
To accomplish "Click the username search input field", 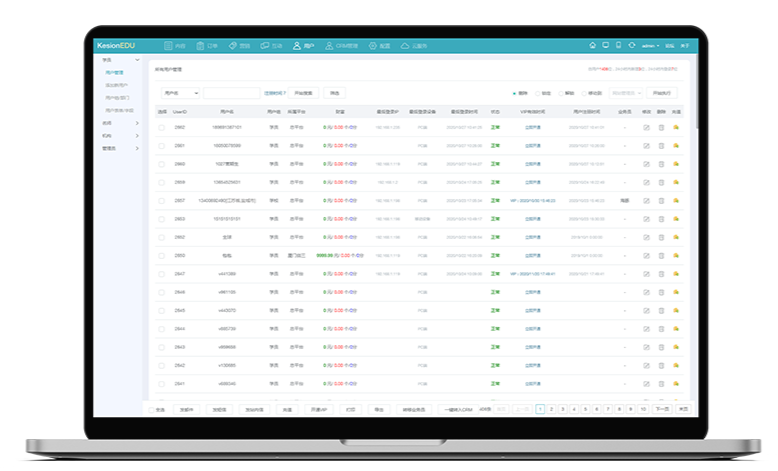I will [231, 93].
